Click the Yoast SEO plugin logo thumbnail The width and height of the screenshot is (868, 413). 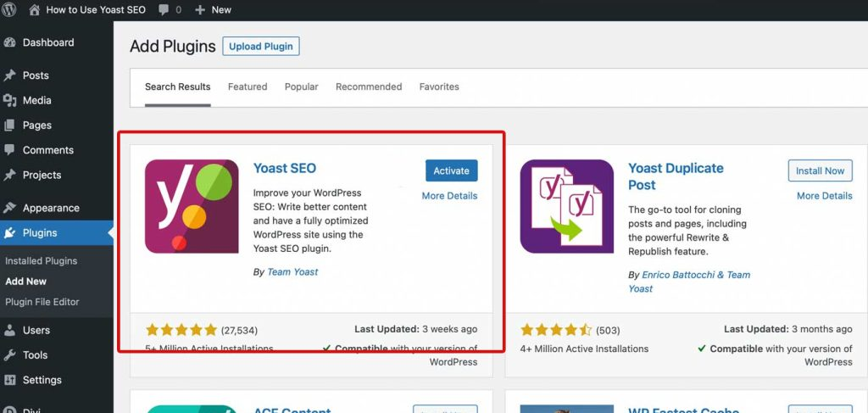coord(192,206)
